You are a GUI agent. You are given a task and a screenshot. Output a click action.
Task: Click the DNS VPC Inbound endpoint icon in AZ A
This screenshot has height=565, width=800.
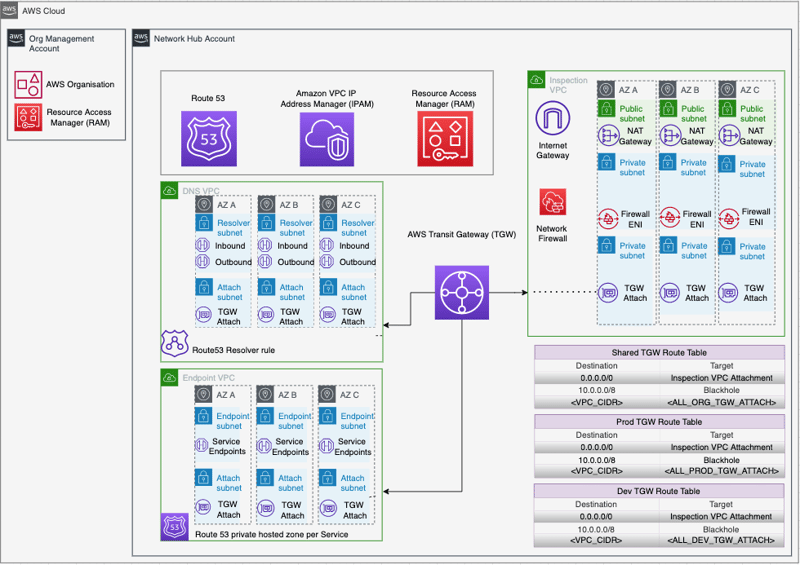tap(203, 245)
